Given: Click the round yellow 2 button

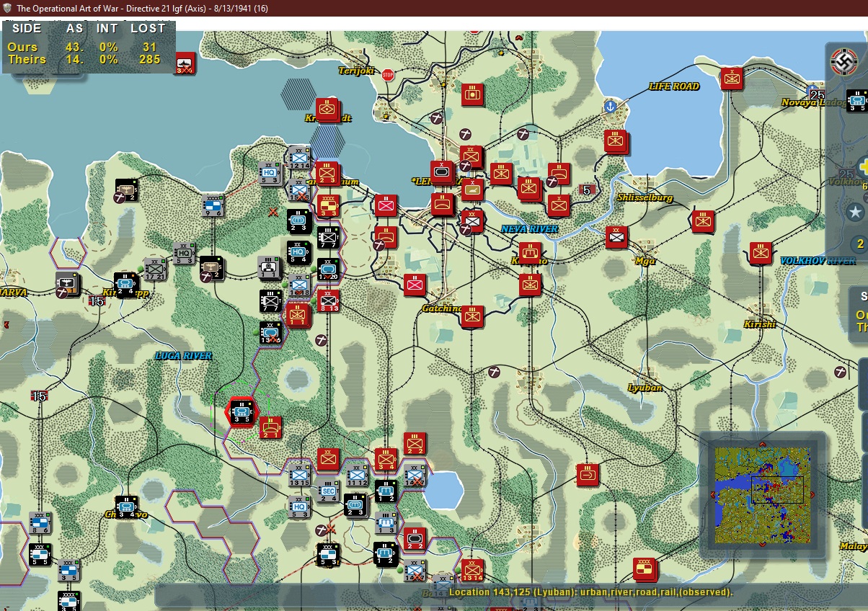Looking at the screenshot, I should click(x=860, y=244).
